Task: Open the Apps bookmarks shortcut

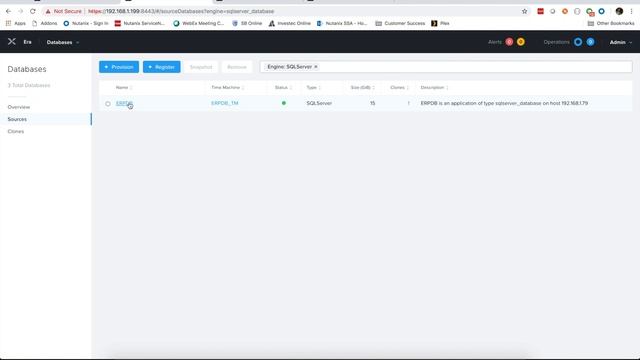Action: [16, 24]
